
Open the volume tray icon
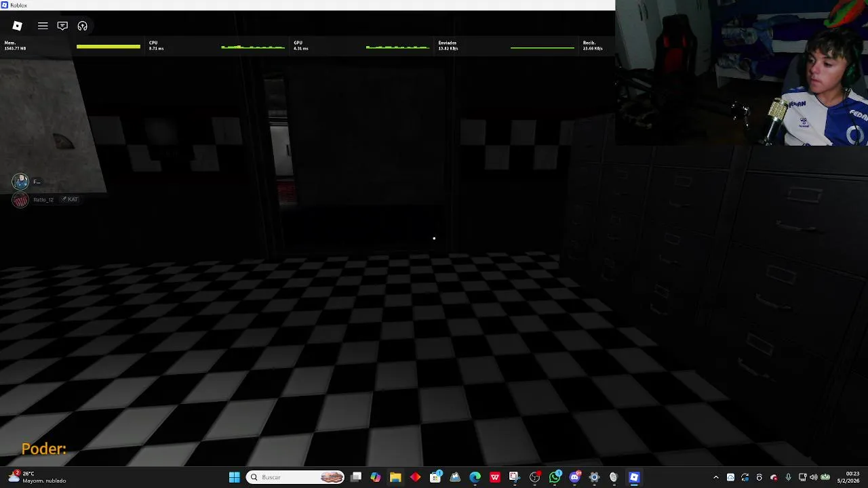point(814,477)
